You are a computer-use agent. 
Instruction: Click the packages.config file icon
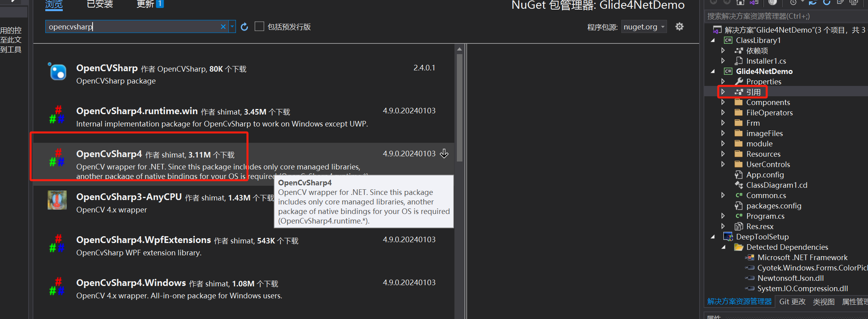pyautogui.click(x=739, y=206)
